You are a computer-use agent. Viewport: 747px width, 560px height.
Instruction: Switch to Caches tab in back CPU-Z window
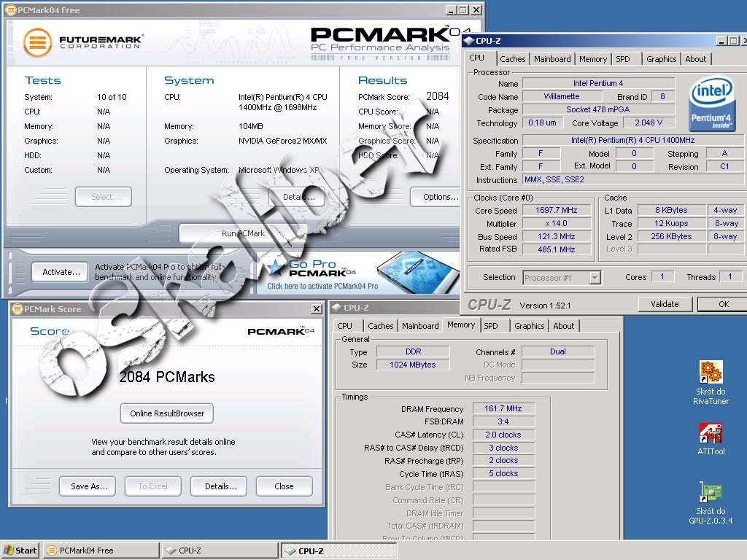click(x=381, y=326)
